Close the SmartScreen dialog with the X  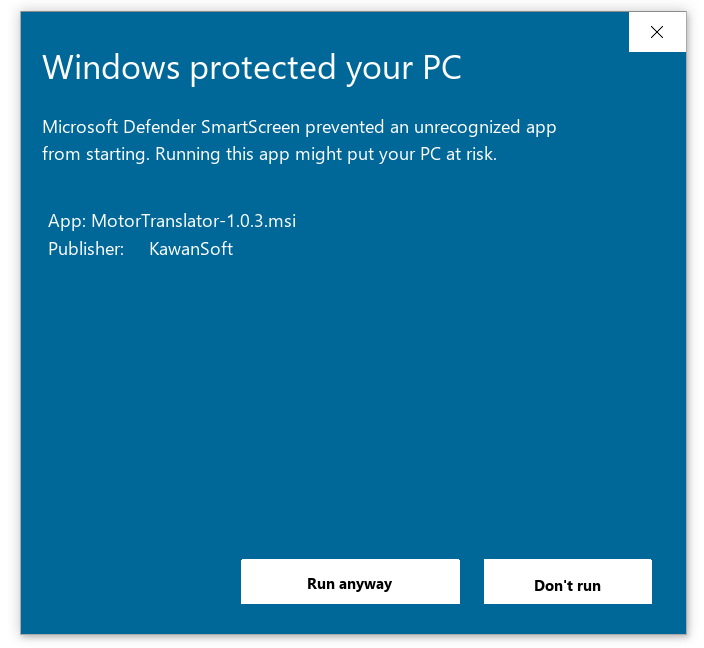(657, 32)
